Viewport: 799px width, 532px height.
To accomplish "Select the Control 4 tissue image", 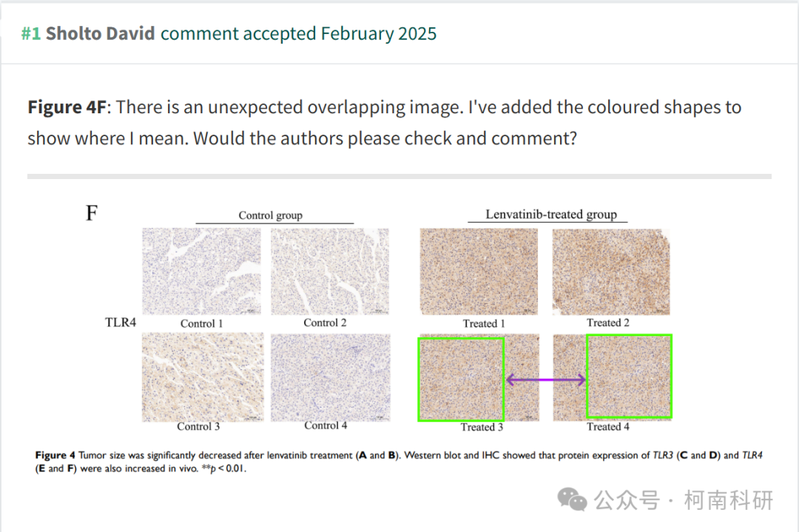I will (x=330, y=377).
